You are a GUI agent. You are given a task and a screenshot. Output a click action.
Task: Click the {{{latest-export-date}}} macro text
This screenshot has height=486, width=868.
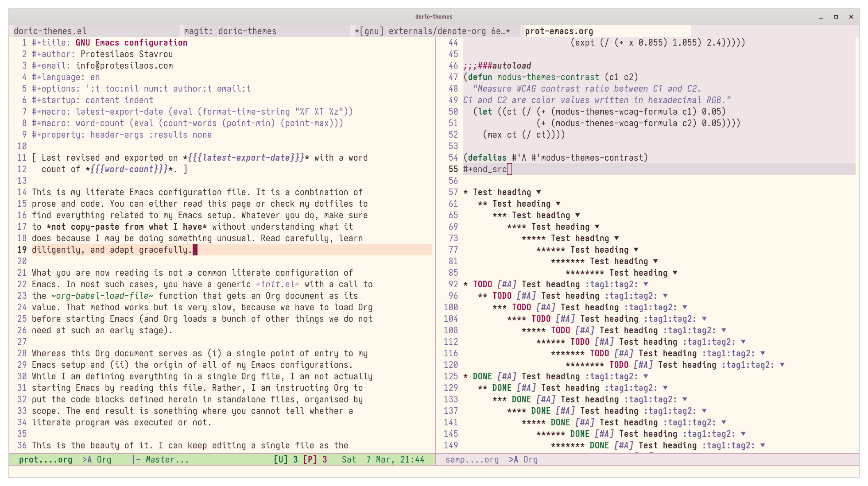246,158
